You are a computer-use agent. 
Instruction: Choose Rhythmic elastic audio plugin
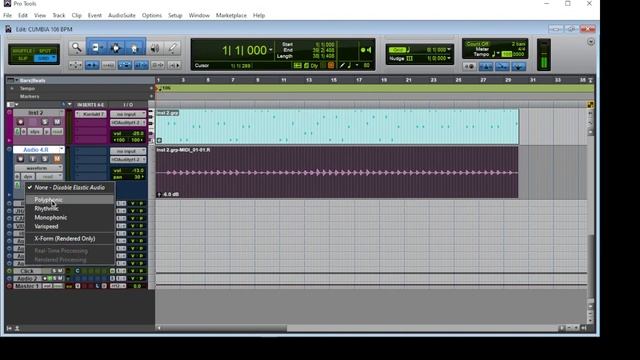[70, 209]
